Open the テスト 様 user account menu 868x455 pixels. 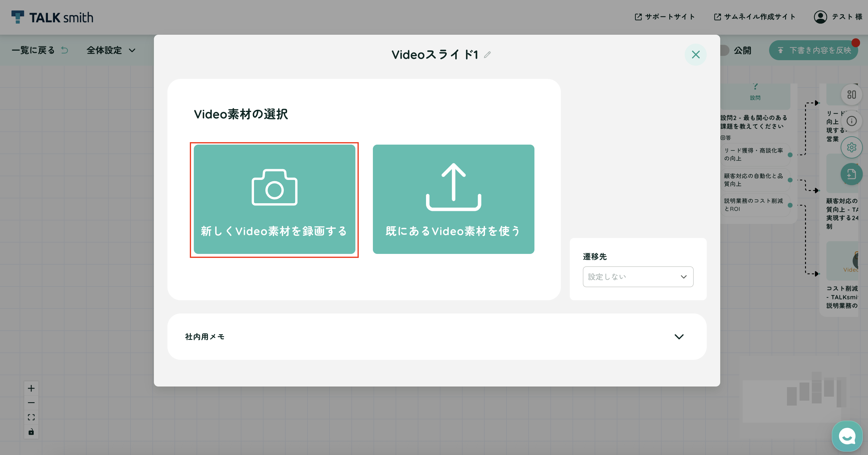838,17
